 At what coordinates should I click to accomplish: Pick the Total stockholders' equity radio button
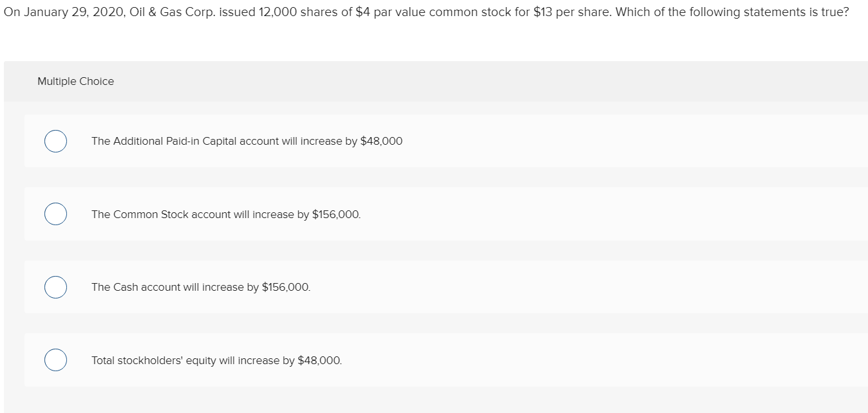pyautogui.click(x=56, y=360)
